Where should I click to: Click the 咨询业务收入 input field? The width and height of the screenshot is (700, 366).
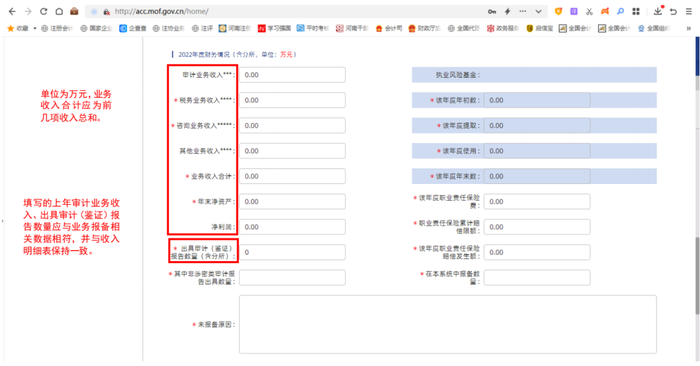292,125
